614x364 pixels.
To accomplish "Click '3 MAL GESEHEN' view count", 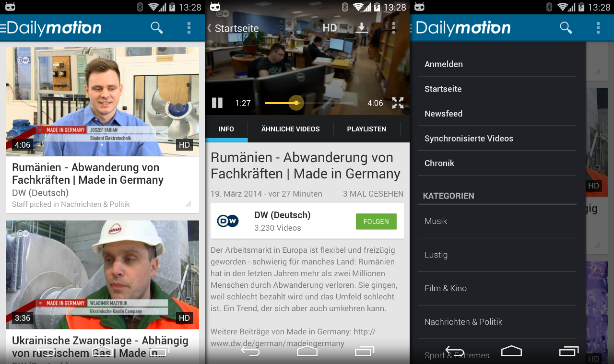I will [x=373, y=194].
